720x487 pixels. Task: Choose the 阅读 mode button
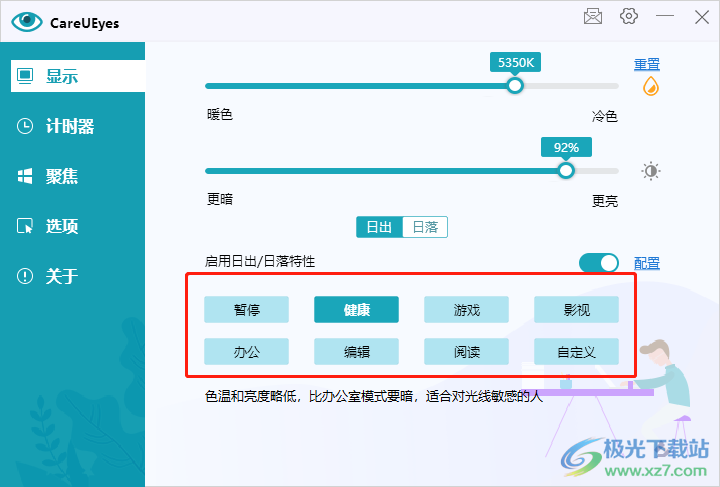[467, 352]
